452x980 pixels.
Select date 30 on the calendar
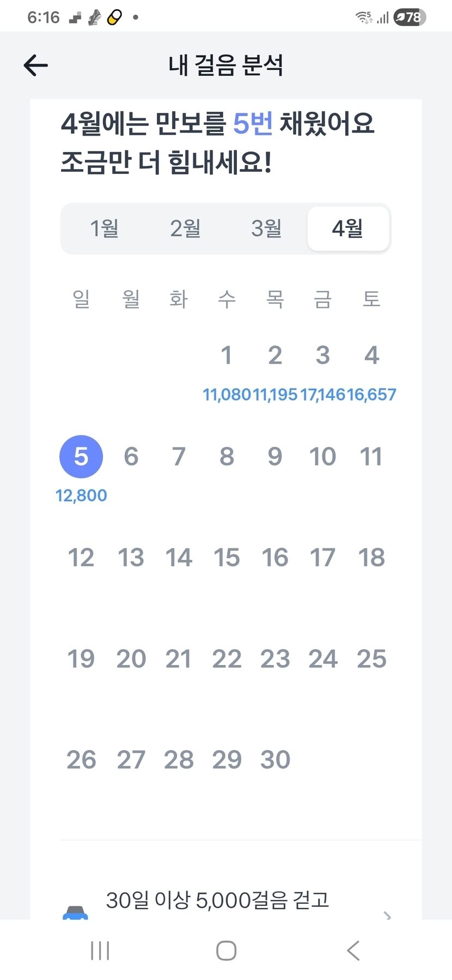click(x=275, y=759)
